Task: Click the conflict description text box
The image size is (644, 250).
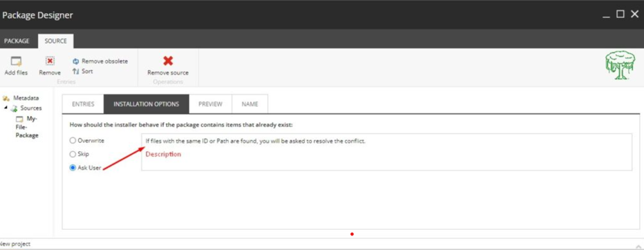Action: pyautogui.click(x=387, y=152)
